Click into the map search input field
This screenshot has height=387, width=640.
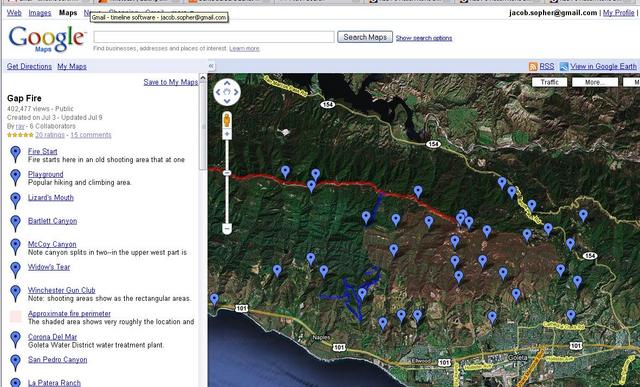pyautogui.click(x=214, y=37)
